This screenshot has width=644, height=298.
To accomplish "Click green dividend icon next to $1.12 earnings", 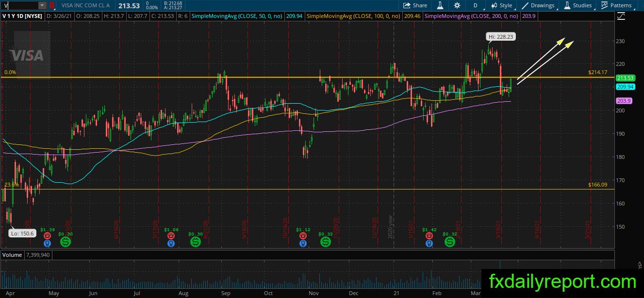I will 325,241.
